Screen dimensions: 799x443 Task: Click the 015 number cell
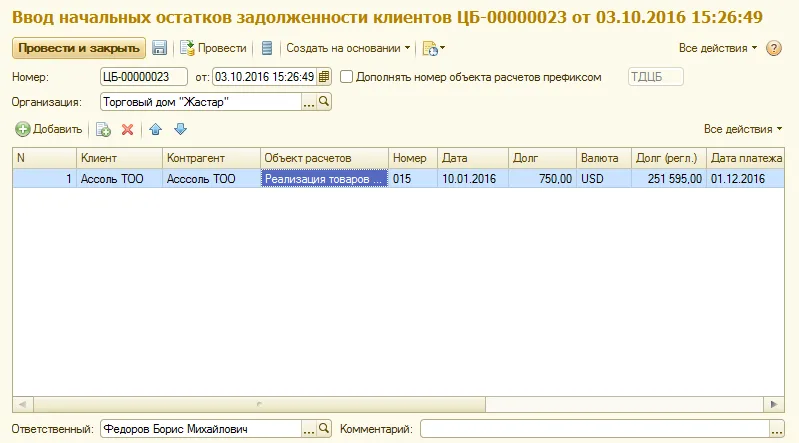(x=413, y=179)
